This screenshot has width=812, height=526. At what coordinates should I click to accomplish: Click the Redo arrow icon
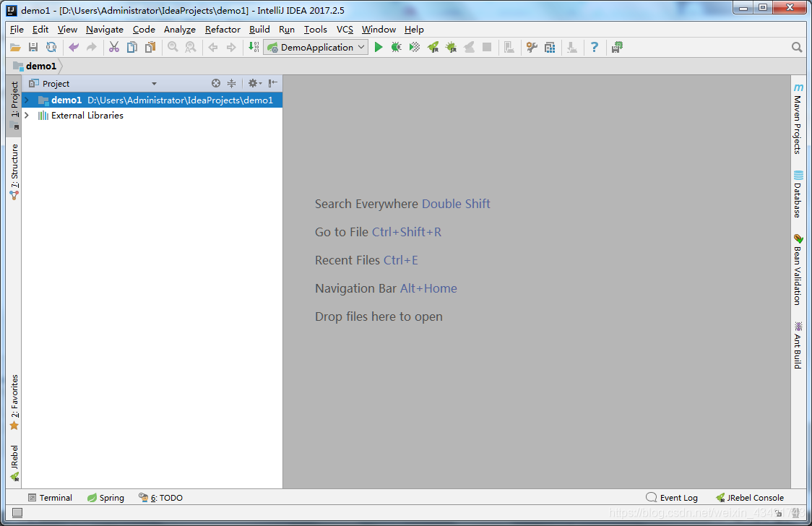pos(92,48)
